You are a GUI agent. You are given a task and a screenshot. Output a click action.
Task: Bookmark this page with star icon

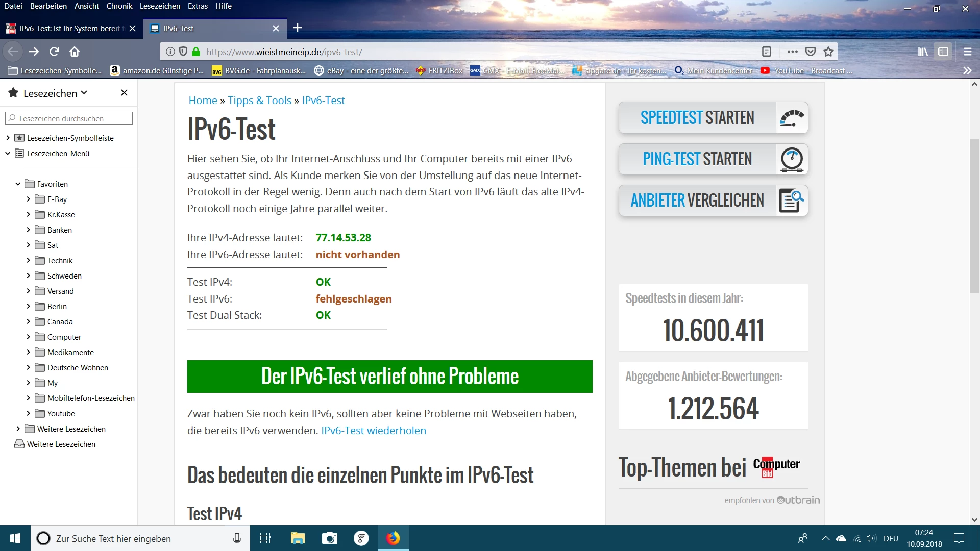point(828,52)
